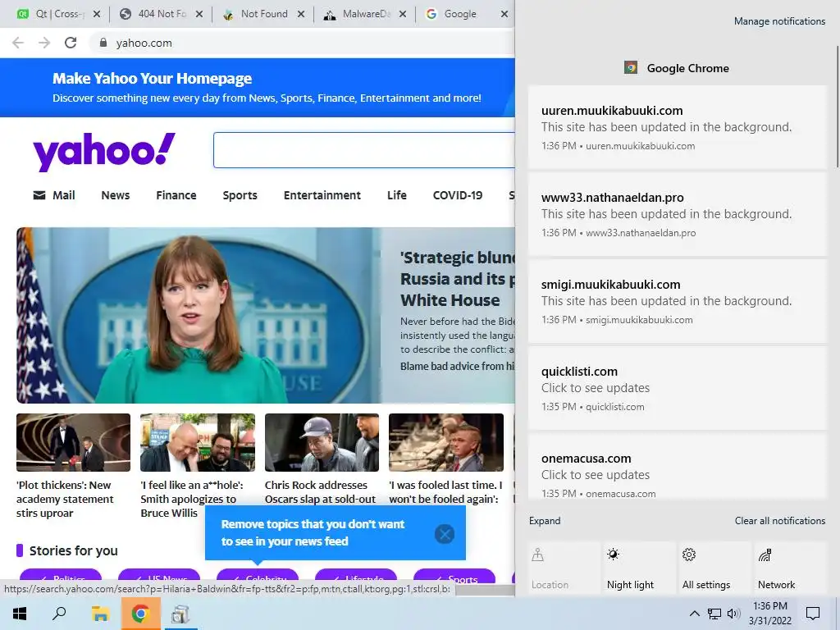The width and height of the screenshot is (840, 630).
Task: Close the 404 Not Found tab
Action: 199,14
